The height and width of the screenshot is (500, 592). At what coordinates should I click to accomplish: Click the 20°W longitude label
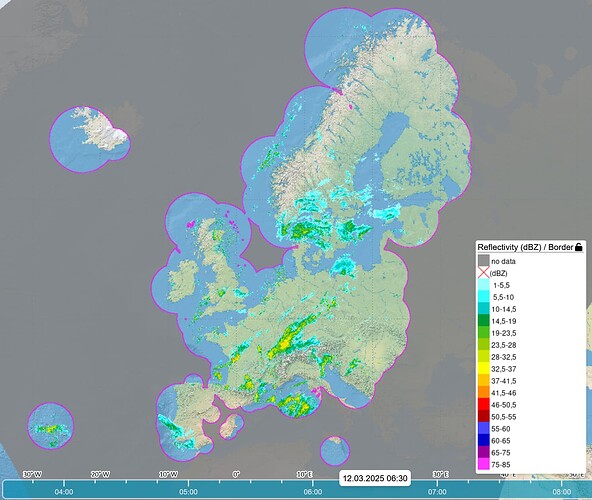tap(100, 474)
